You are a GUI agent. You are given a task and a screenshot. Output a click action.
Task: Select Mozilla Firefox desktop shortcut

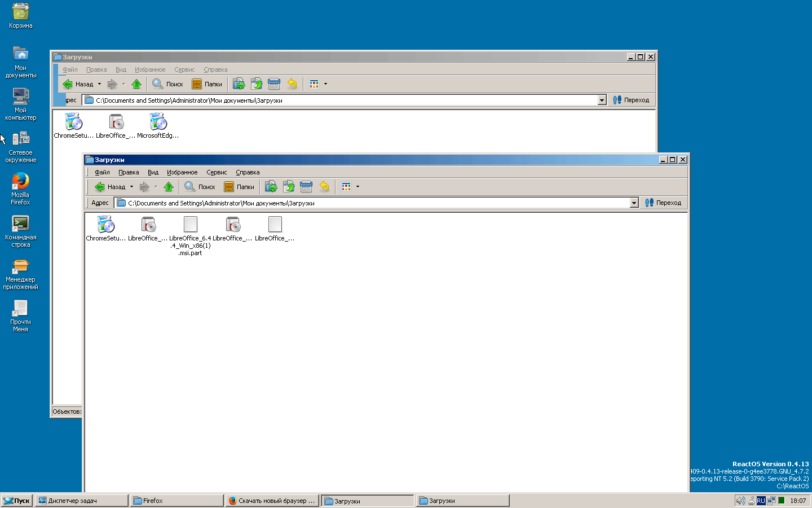click(x=20, y=189)
